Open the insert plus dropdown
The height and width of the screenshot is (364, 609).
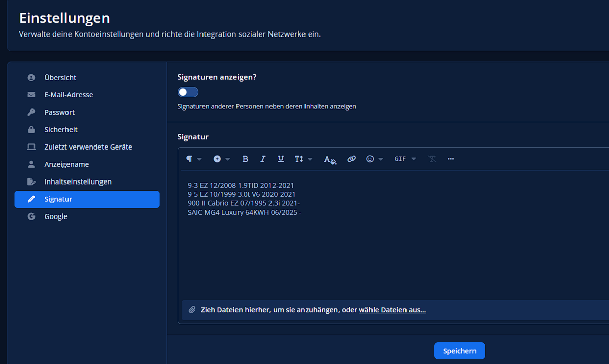222,159
